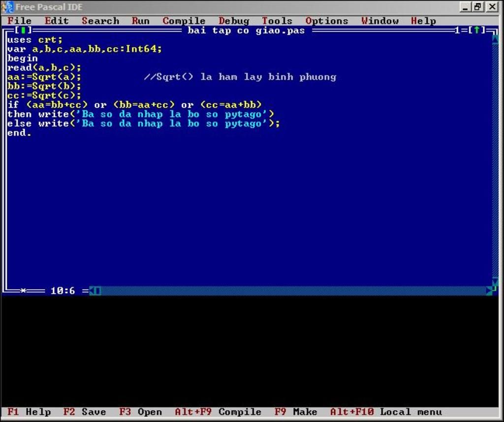Click F9 Make in the status bar
Viewport: 504px width, 422px height.
(x=296, y=412)
